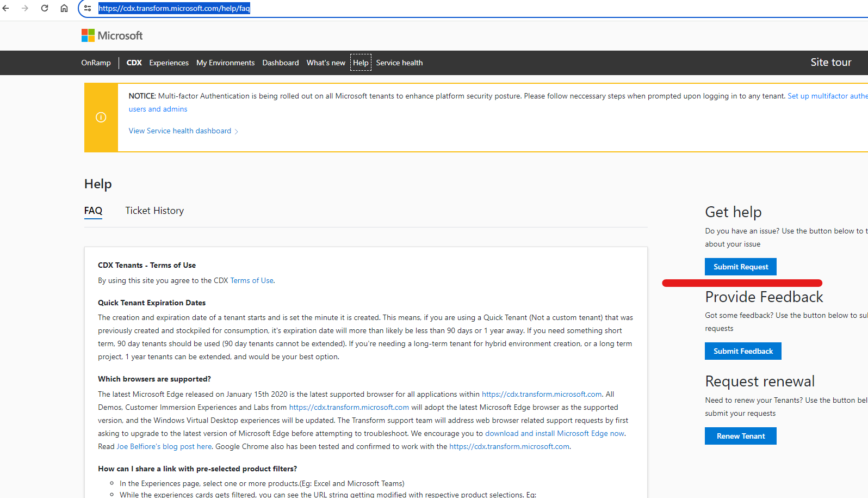Click 'How can I share a link' heading

197,469
